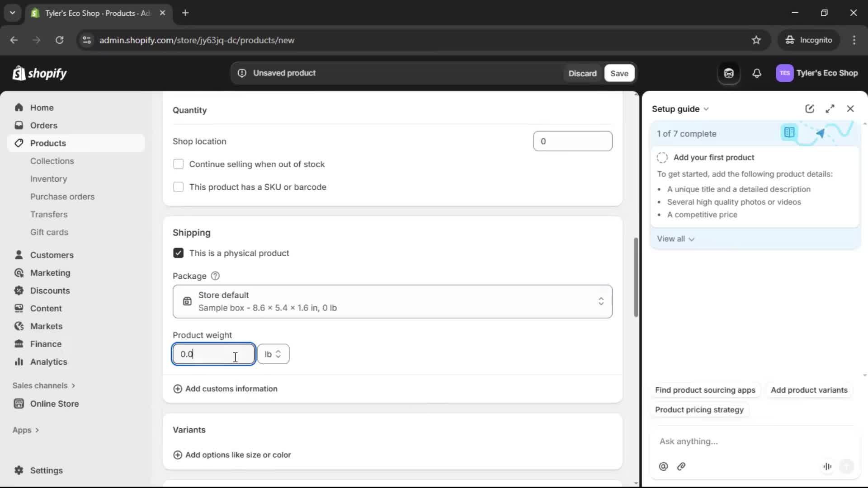The width and height of the screenshot is (868, 488).
Task: Open the Gift cards menu entry
Action: click(49, 232)
